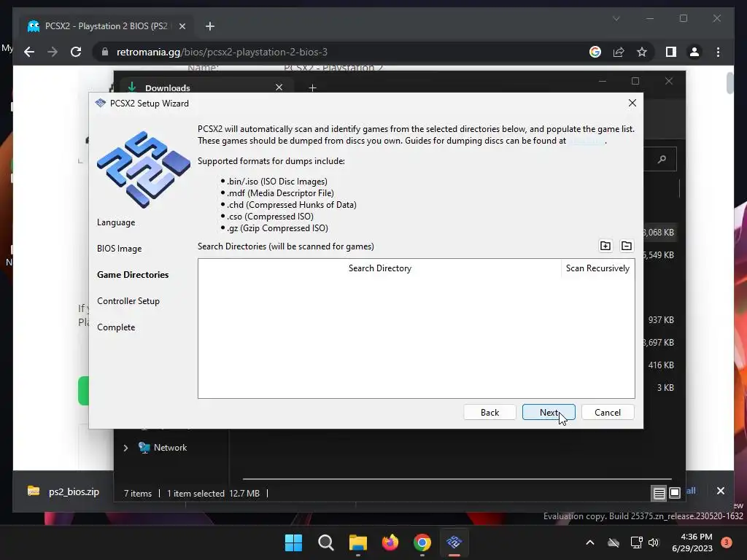Open File Explorer from taskbar
The width and height of the screenshot is (747, 560).
tap(357, 542)
